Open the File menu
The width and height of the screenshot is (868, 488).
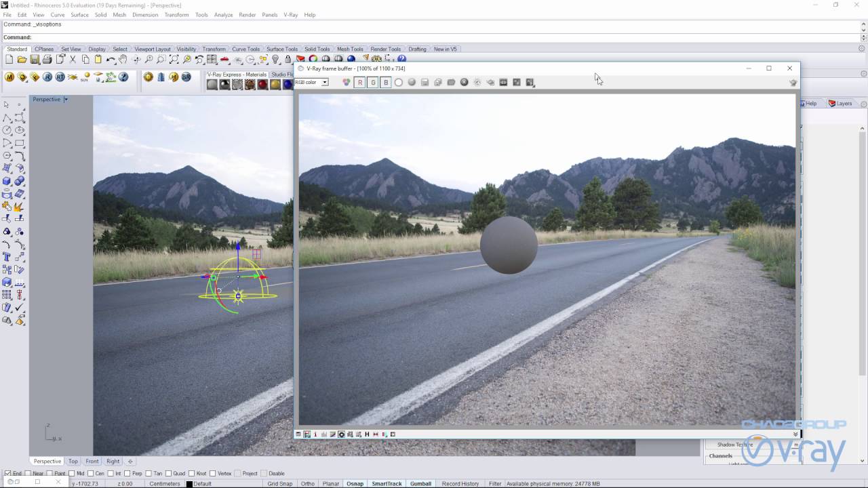[x=7, y=14]
